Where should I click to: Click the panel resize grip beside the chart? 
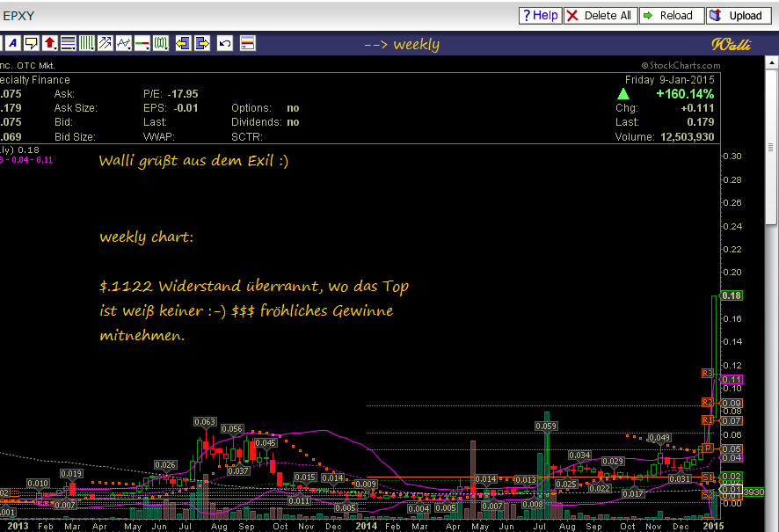tap(771, 147)
